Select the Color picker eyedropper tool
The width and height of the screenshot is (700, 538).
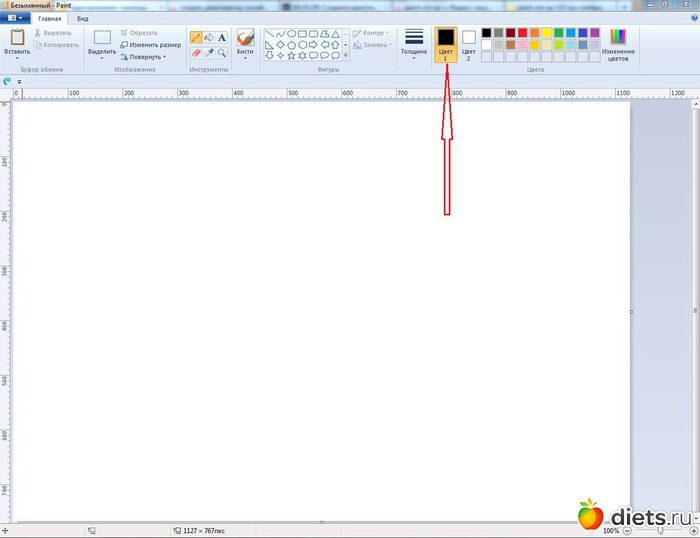coord(209,52)
